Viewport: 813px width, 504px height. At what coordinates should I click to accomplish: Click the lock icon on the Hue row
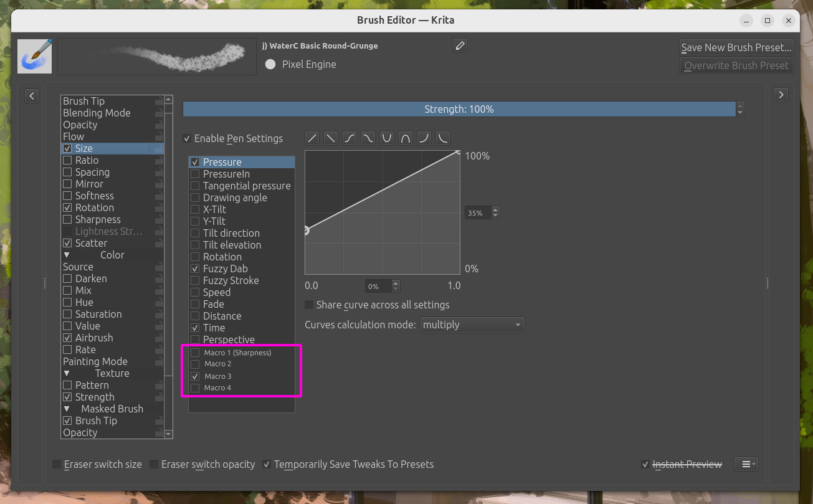click(159, 303)
